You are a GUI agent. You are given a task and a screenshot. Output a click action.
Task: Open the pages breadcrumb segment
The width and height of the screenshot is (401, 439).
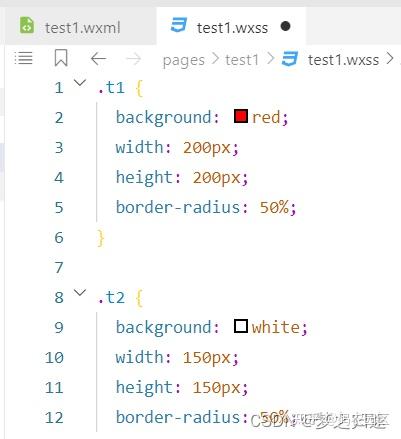pyautogui.click(x=184, y=61)
